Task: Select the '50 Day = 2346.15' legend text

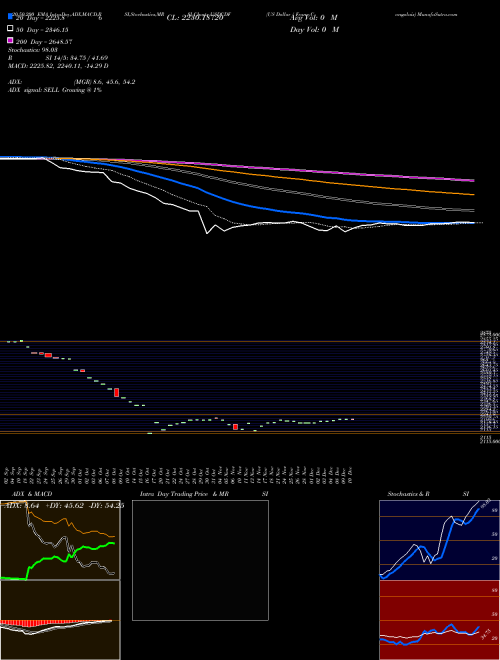Action: pos(42,30)
